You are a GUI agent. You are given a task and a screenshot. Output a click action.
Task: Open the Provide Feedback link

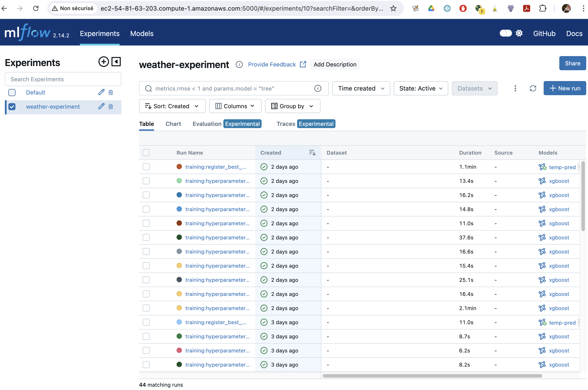point(277,64)
